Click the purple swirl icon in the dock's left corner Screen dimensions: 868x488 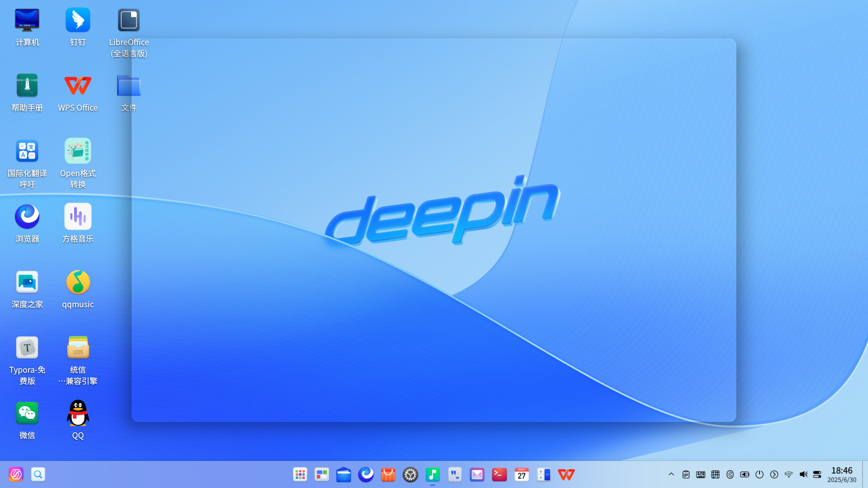16,474
